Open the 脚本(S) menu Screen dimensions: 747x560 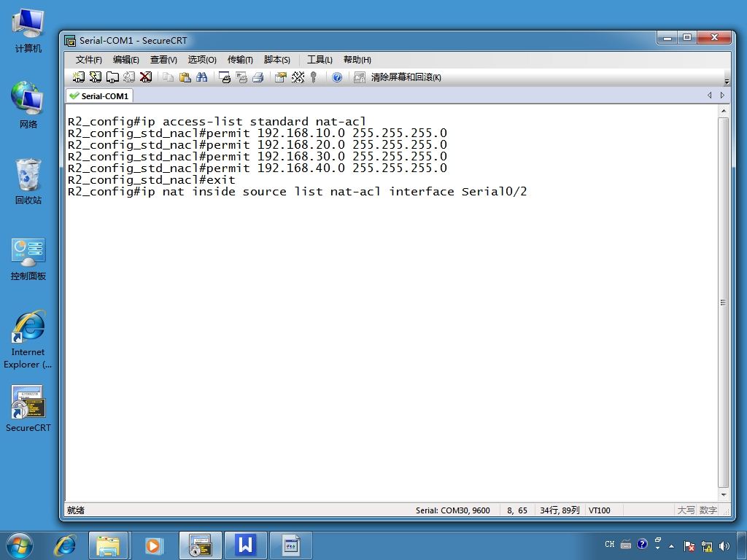276,60
